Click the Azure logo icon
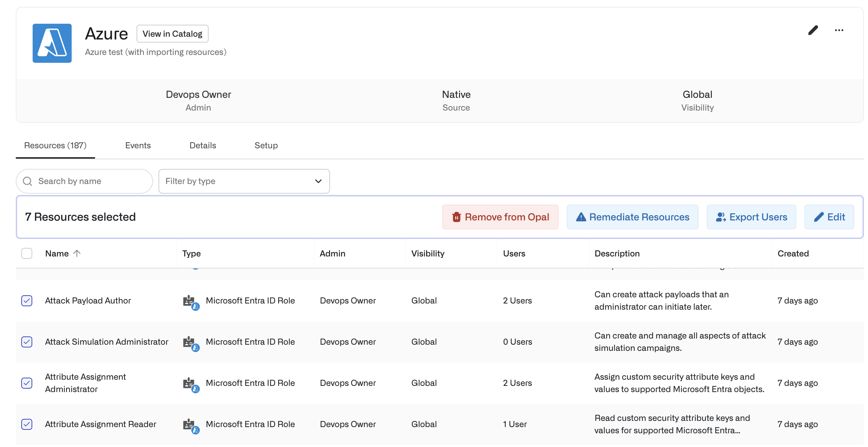This screenshot has width=868, height=447. pos(52,43)
